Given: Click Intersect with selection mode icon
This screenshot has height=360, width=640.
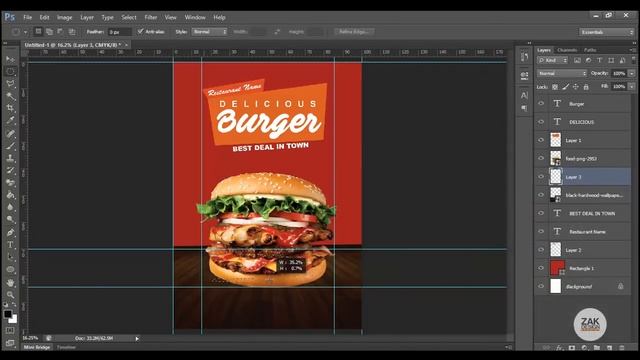Looking at the screenshot, I should (72, 31).
